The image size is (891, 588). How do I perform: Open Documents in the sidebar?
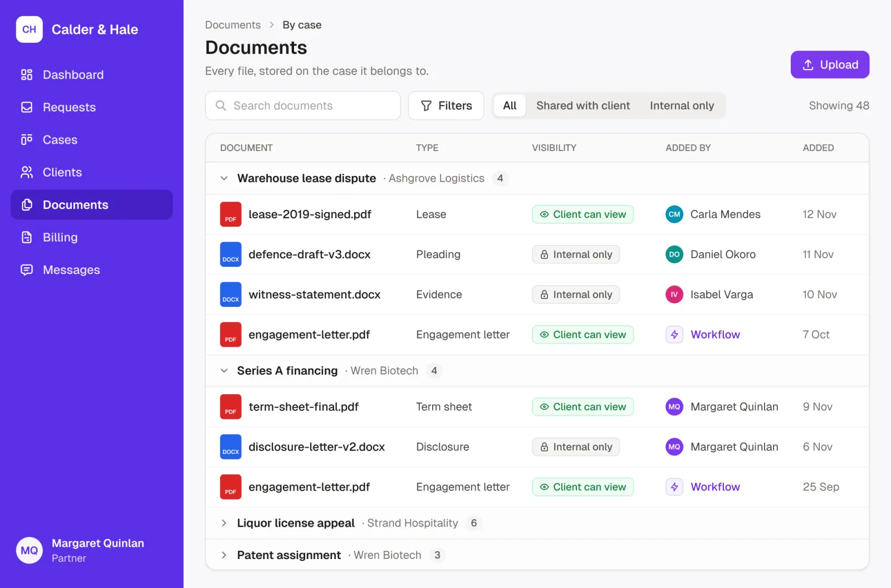pos(91,205)
